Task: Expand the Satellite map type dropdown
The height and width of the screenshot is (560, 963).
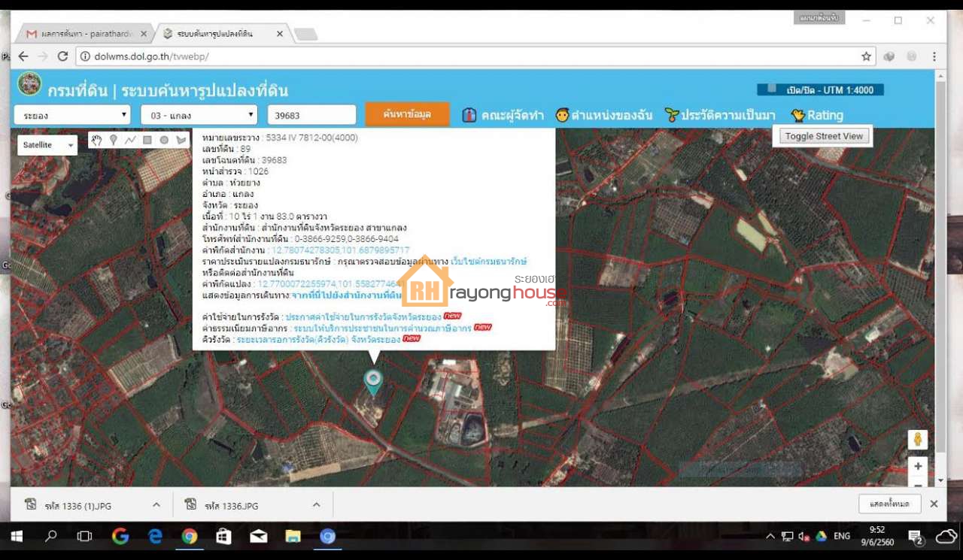Action: pos(47,145)
